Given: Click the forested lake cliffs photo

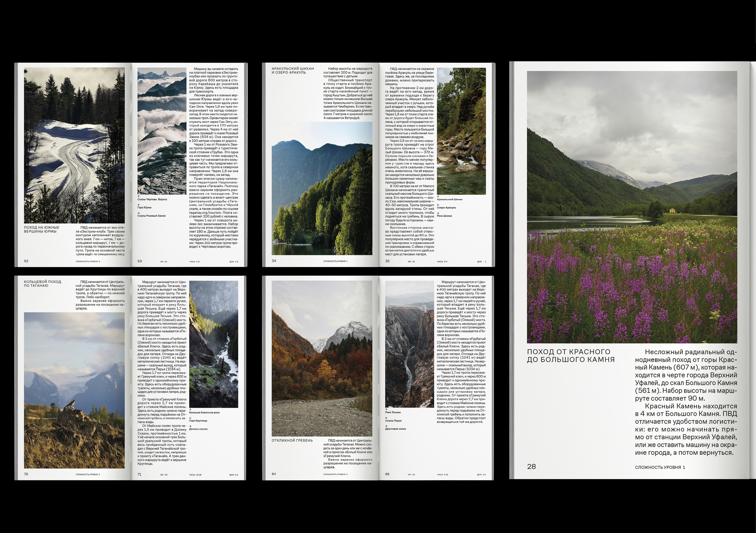Looking at the screenshot, I should pos(322,188).
